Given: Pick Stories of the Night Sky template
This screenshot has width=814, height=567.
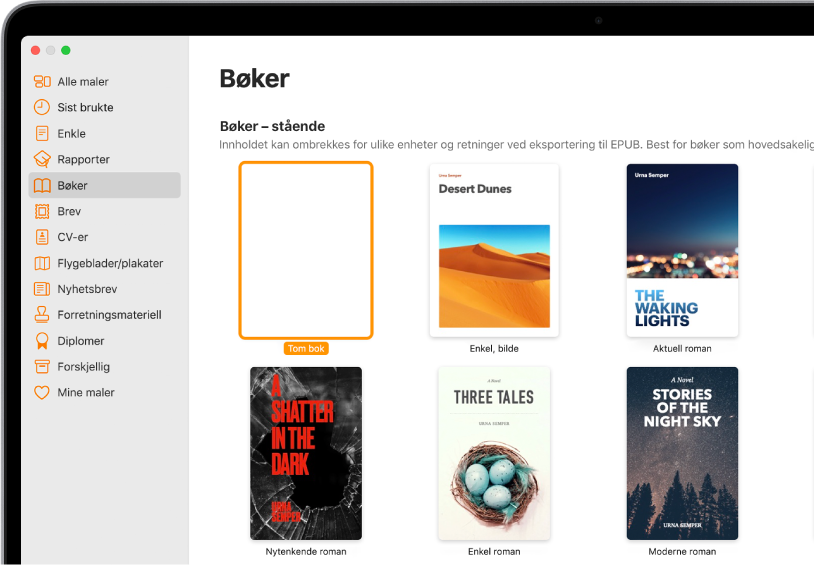Looking at the screenshot, I should coord(682,453).
